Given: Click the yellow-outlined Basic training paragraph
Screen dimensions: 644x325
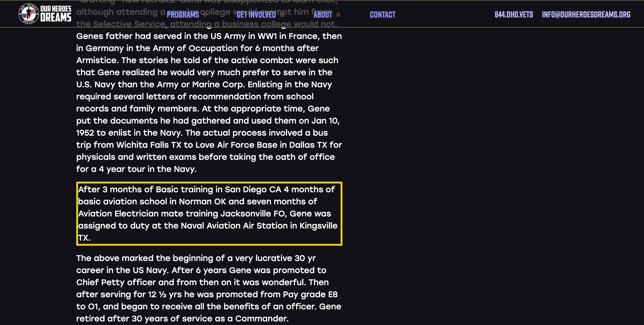Looking at the screenshot, I should click(209, 213).
